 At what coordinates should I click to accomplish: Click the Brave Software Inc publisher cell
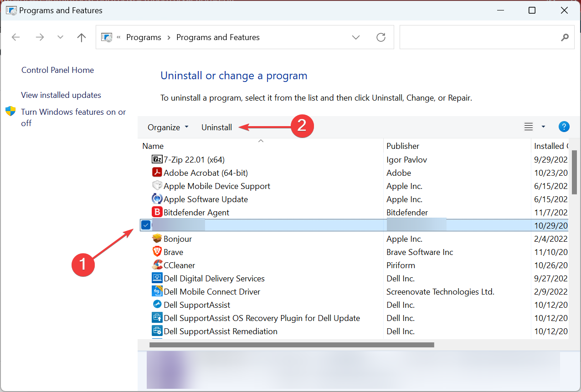point(420,252)
